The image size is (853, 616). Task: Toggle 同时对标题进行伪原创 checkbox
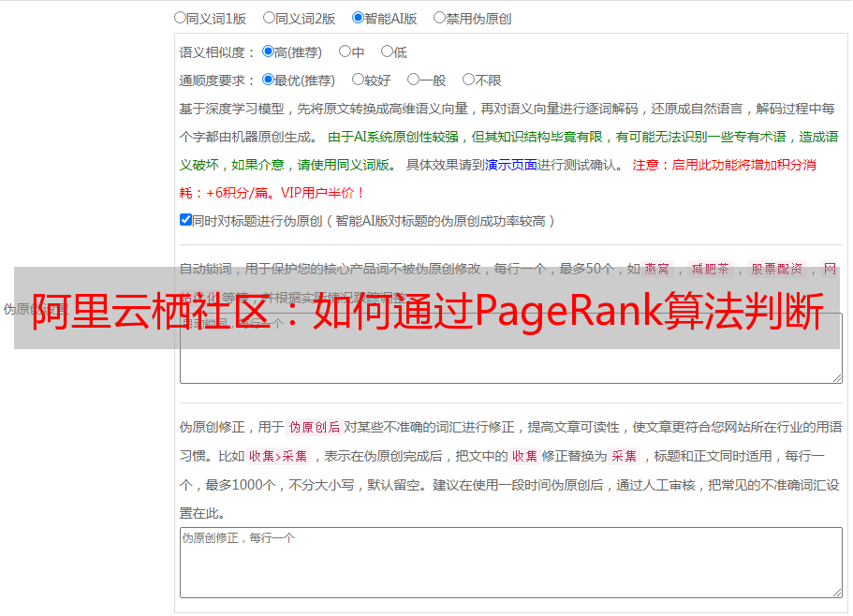click(185, 220)
